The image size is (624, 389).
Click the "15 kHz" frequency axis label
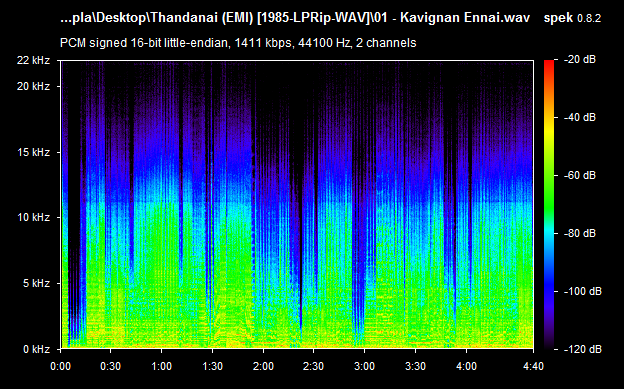(x=33, y=152)
